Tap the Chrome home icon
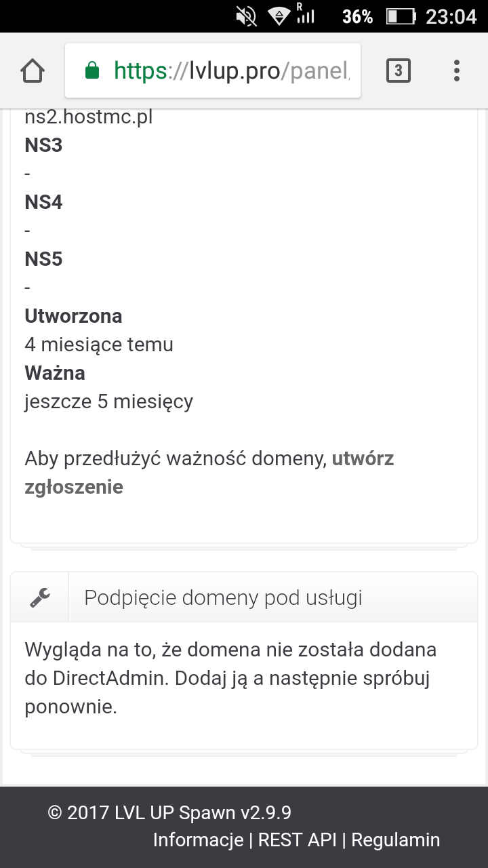The image size is (488, 868). 33,71
